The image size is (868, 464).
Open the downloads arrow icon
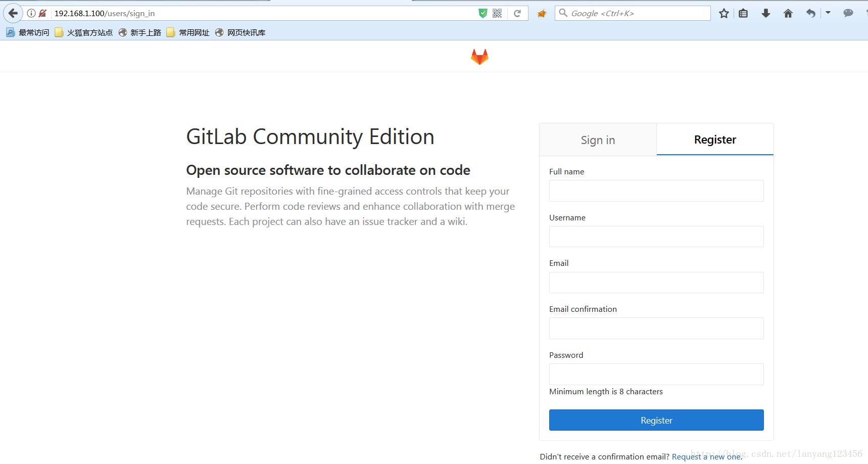[766, 13]
